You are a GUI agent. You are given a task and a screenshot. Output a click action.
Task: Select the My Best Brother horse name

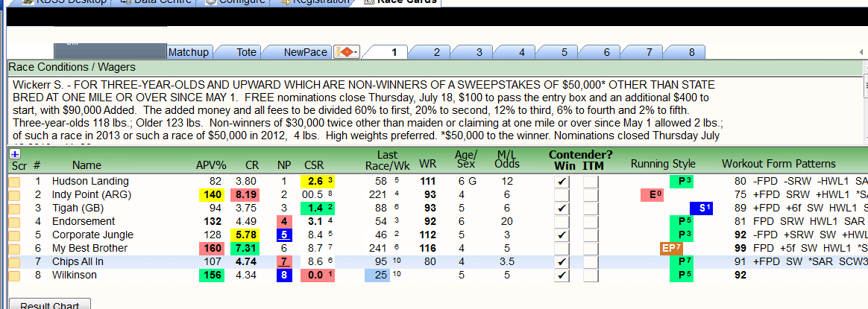89,248
